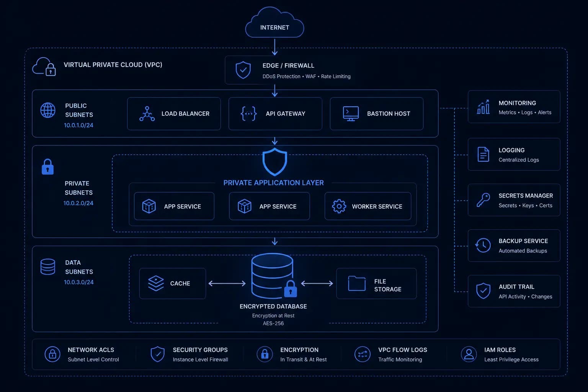Screen dimensions: 588x392
Task: Click the Encrypted Database cylinder icon
Action: coord(273,276)
